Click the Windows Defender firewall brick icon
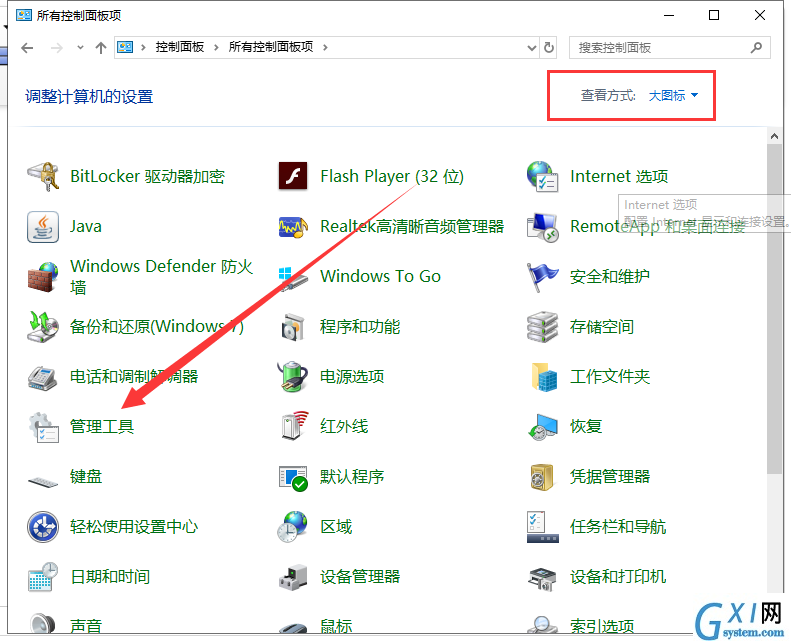791x641 pixels. pyautogui.click(x=43, y=276)
